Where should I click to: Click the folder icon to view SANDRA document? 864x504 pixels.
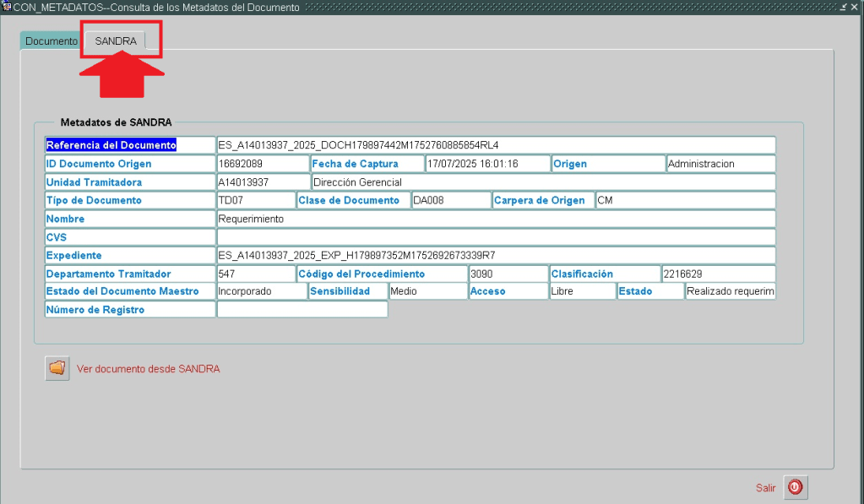click(x=57, y=369)
